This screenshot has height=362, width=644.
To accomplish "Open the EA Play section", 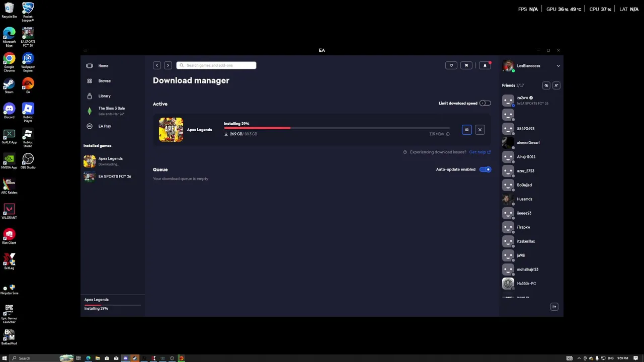I will point(105,126).
